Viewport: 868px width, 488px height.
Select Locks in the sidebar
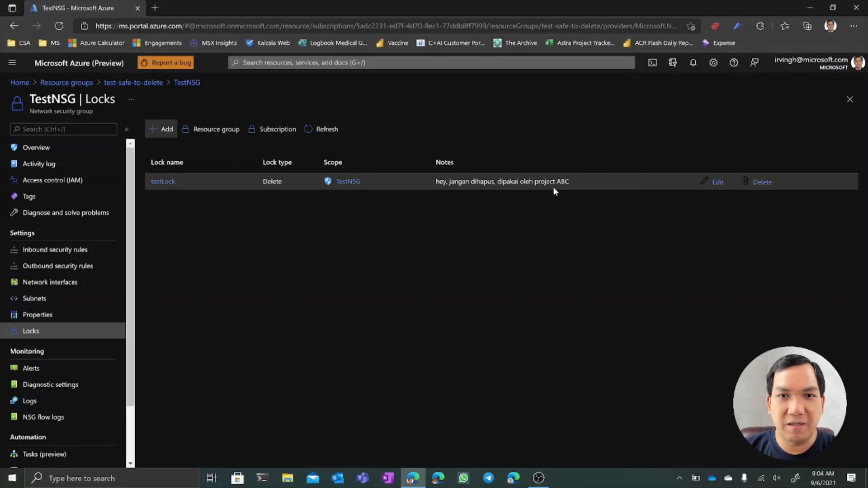tap(63, 331)
